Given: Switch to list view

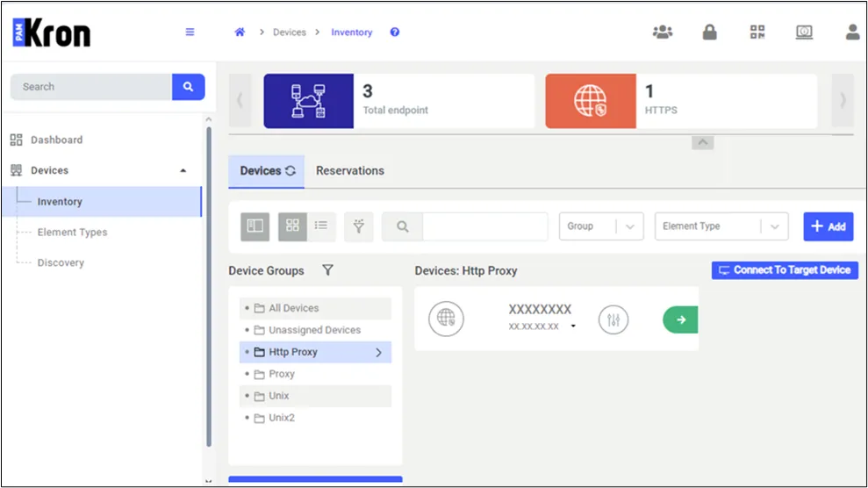Looking at the screenshot, I should click(x=321, y=226).
